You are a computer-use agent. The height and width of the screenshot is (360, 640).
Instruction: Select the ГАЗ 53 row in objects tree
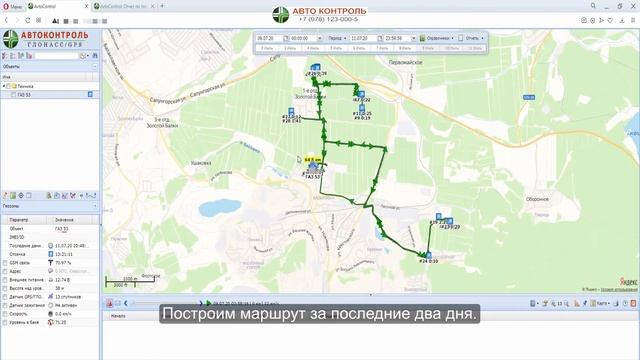49,95
